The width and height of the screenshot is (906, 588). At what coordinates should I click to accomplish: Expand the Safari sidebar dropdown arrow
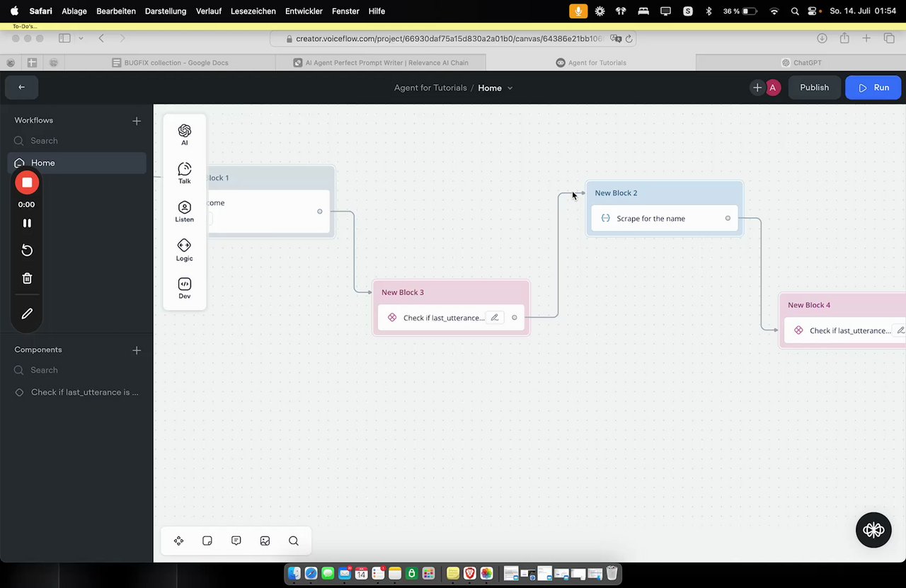81,38
